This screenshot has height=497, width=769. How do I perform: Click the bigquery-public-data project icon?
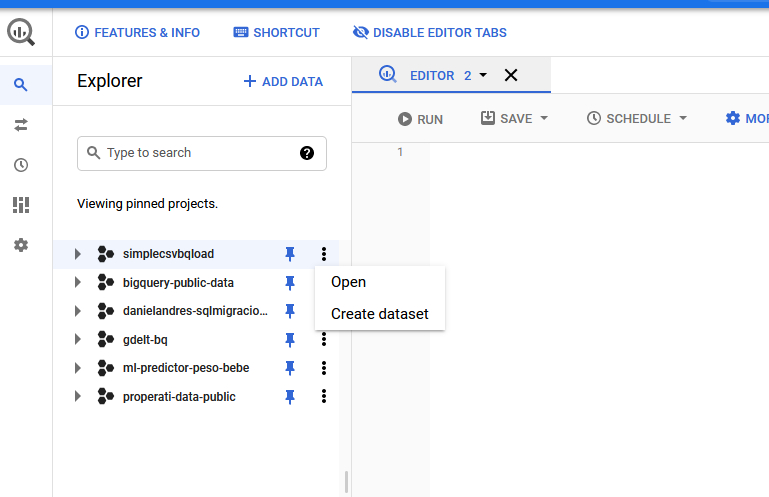coord(105,283)
